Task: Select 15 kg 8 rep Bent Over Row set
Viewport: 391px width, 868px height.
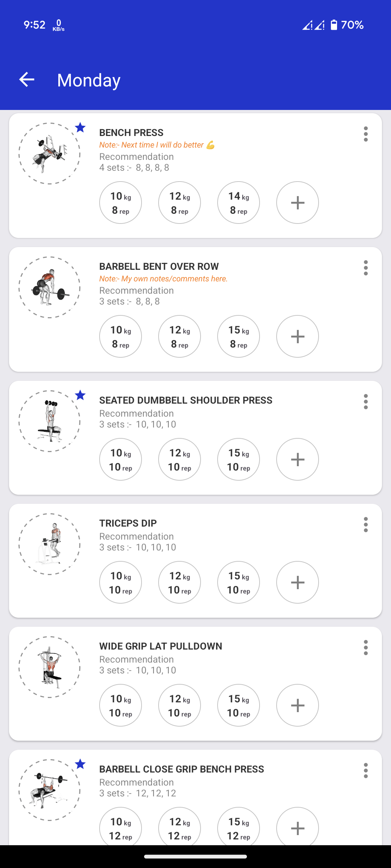Action: (x=238, y=336)
